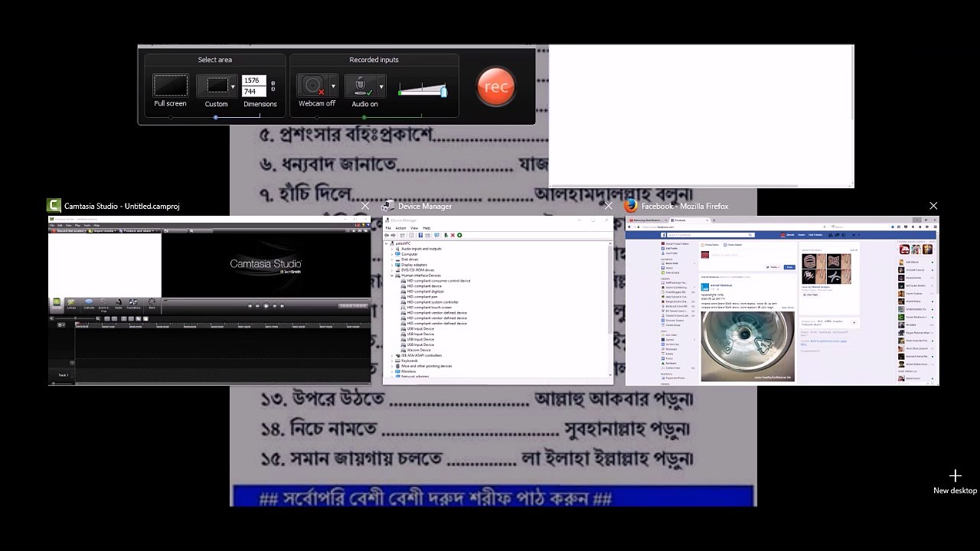Toggle the Webcam off button
This screenshot has width=980, height=551.
pos(312,85)
